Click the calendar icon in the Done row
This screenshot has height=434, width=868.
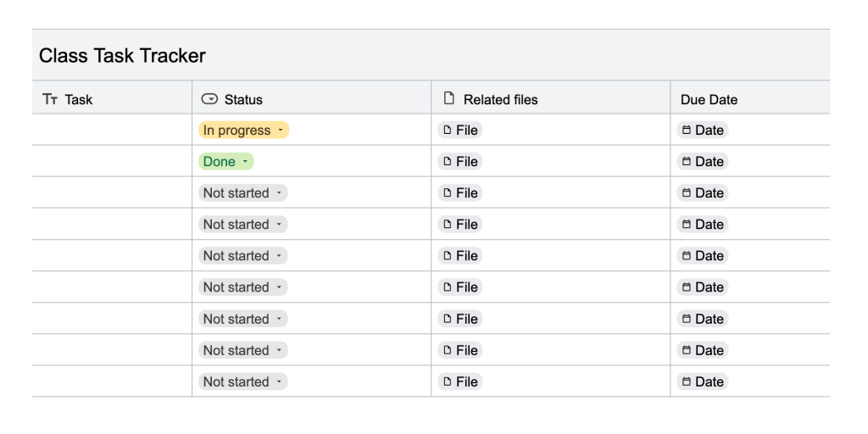[686, 162]
